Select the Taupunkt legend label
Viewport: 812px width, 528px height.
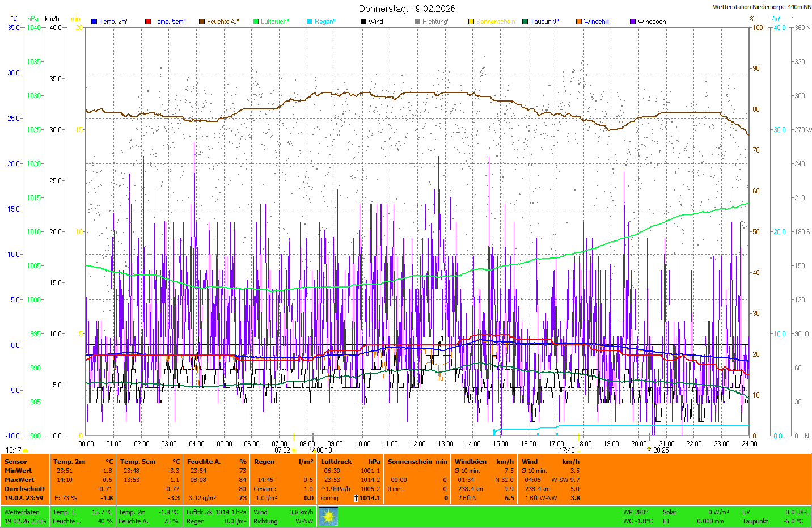544,22
